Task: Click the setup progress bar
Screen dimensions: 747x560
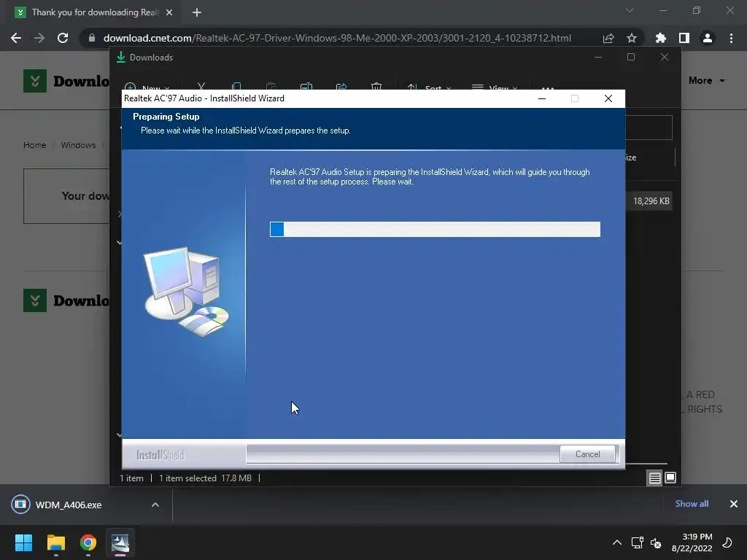Action: (435, 229)
